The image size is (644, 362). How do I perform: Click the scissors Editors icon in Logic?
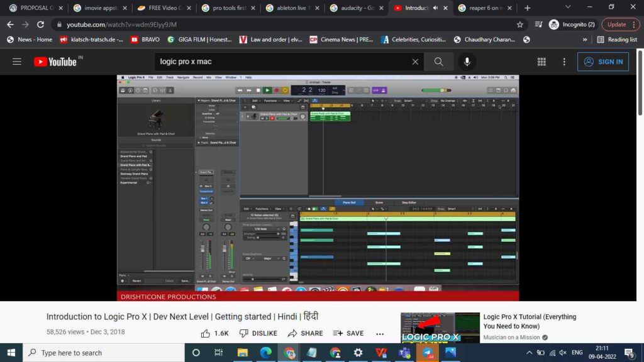pos(170,90)
